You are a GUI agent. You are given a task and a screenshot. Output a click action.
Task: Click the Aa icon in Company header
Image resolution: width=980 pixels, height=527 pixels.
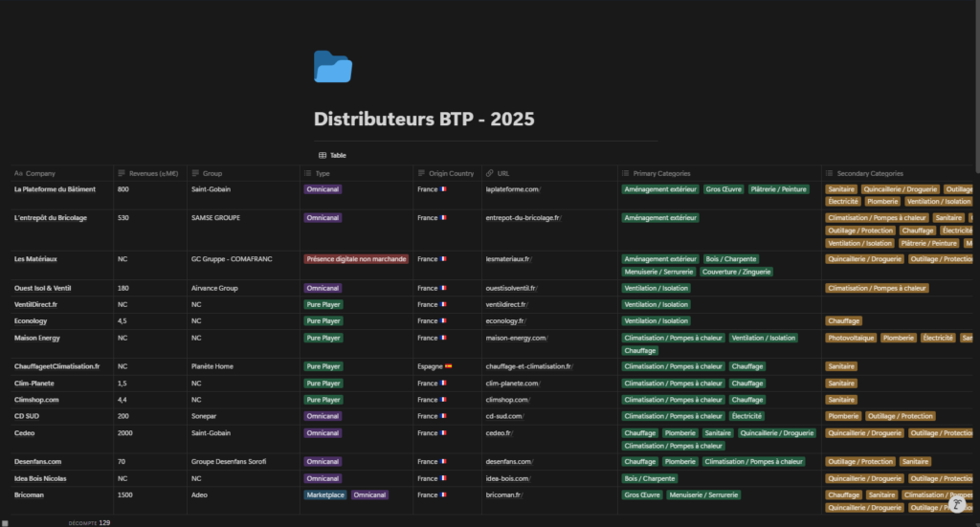click(x=18, y=173)
